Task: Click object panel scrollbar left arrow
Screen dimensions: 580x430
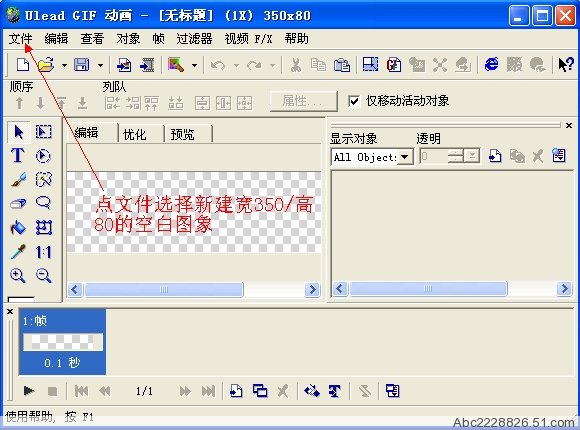Action: tap(340, 289)
